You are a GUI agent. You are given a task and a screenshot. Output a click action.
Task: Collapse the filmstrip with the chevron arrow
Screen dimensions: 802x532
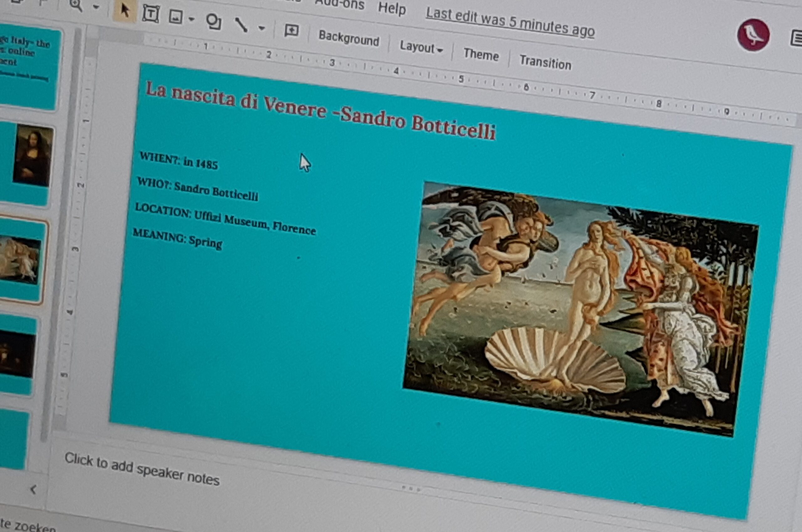point(33,490)
